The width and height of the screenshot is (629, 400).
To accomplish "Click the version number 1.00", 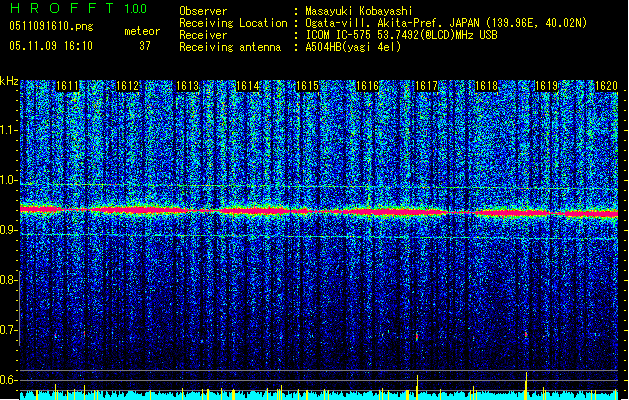I will pyautogui.click(x=133, y=9).
